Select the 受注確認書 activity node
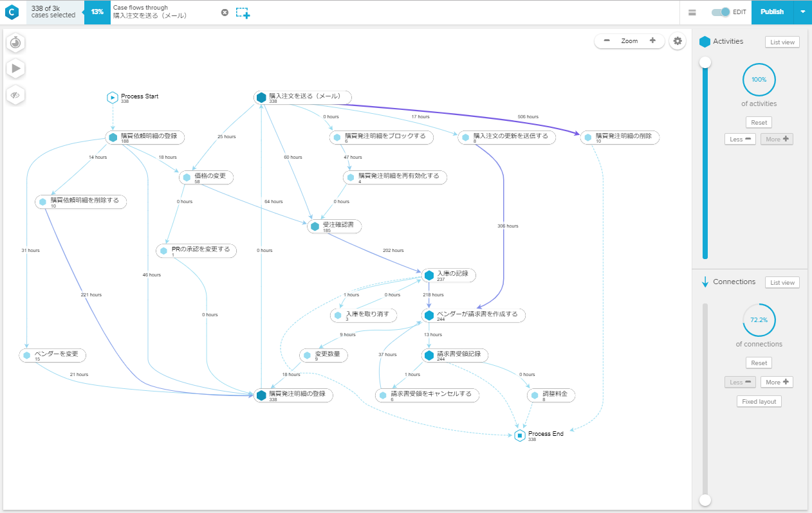This screenshot has height=513, width=812. tap(335, 226)
